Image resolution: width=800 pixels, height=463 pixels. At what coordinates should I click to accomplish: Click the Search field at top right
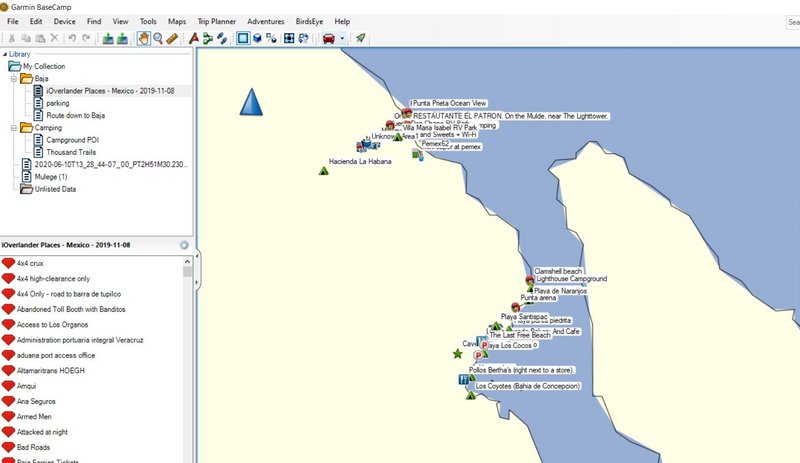[793, 22]
